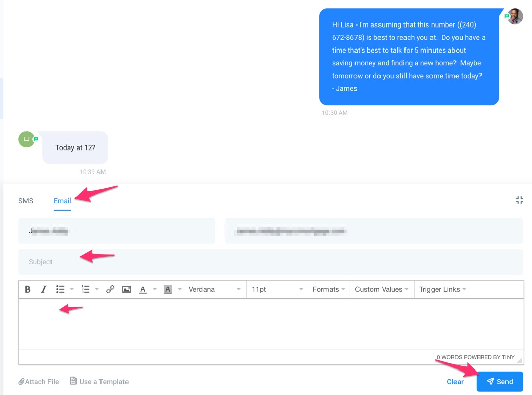
Task: Open background color picker dropdown arrow
Action: 180,289
